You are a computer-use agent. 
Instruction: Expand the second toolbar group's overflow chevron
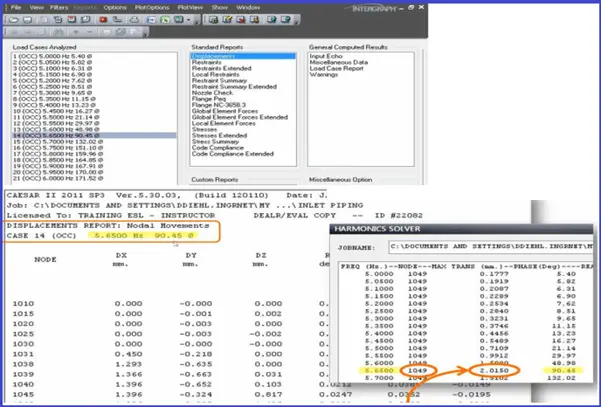[296, 22]
